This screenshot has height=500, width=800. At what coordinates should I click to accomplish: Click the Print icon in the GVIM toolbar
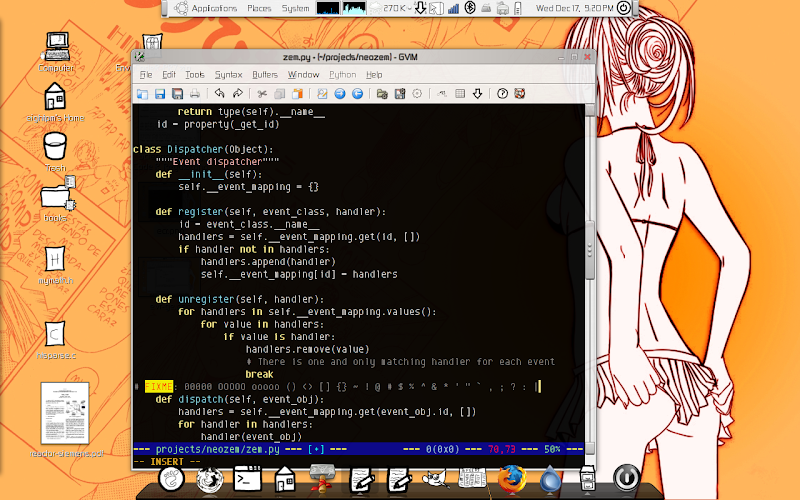(194, 94)
